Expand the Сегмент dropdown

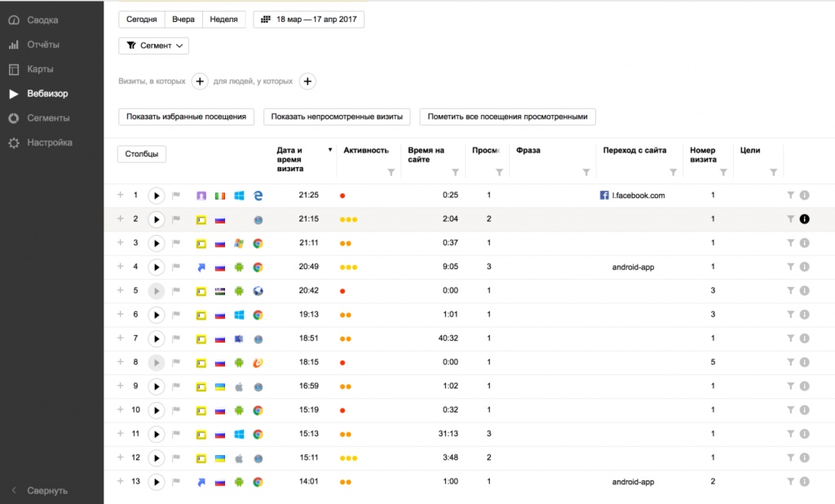(154, 46)
